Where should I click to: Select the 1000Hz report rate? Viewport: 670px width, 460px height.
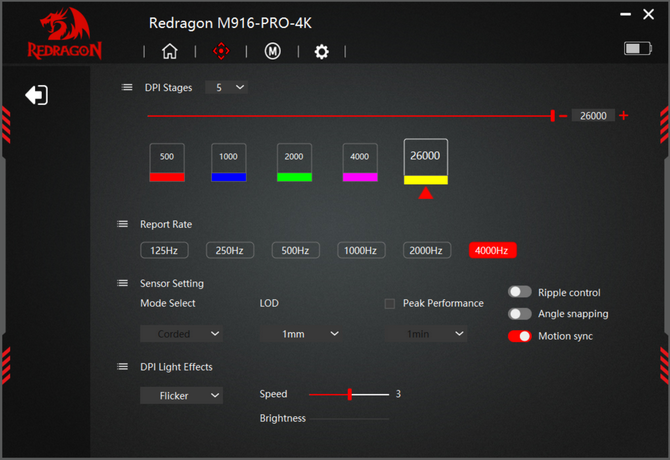[361, 250]
